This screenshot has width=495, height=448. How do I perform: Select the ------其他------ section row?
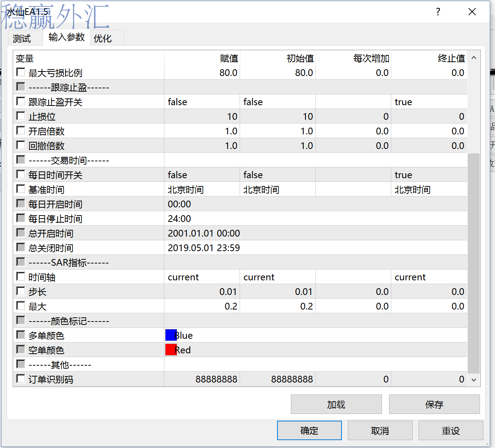pyautogui.click(x=240, y=365)
